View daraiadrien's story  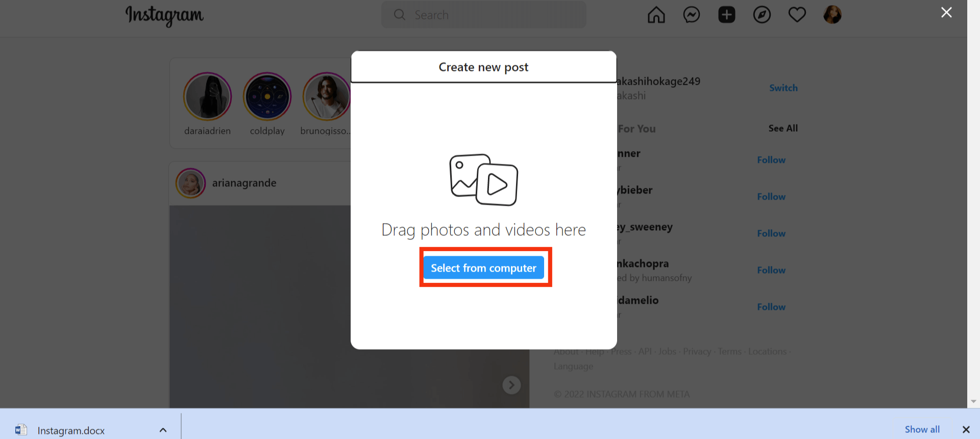pos(207,97)
